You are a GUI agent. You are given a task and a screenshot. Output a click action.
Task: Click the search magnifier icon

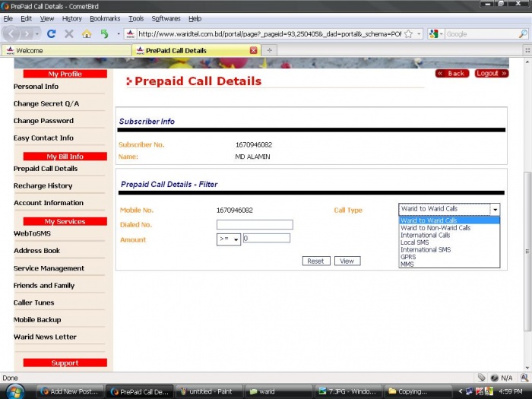tap(523, 34)
